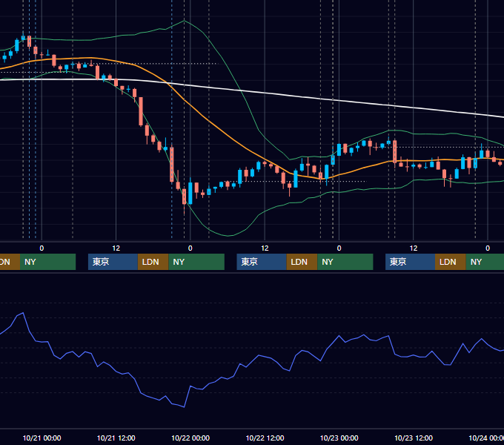Click the 東京 session block spanning 10/21 12:00
The image size is (504, 445).
(x=113, y=262)
